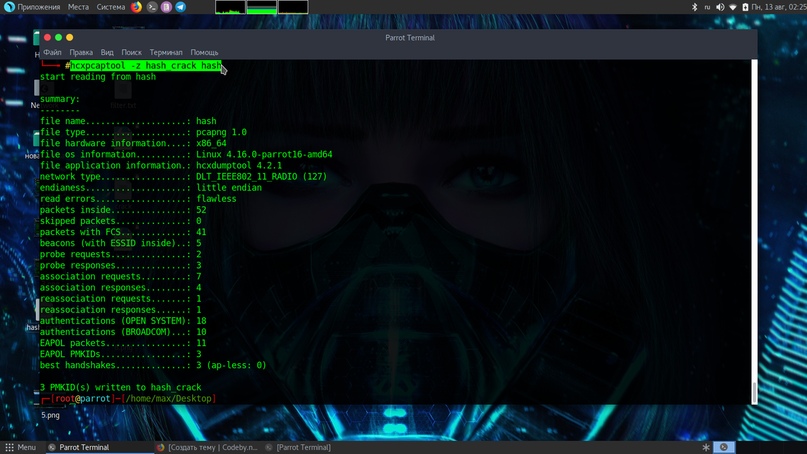Open the network connection tray icon
Screen dimensions: 807x454
733,7
